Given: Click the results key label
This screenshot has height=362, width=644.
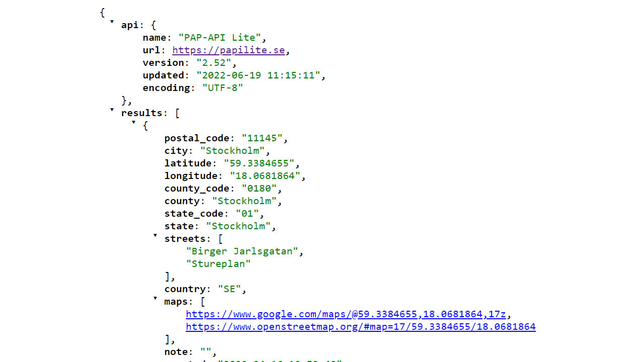Looking at the screenshot, I should (x=142, y=113).
